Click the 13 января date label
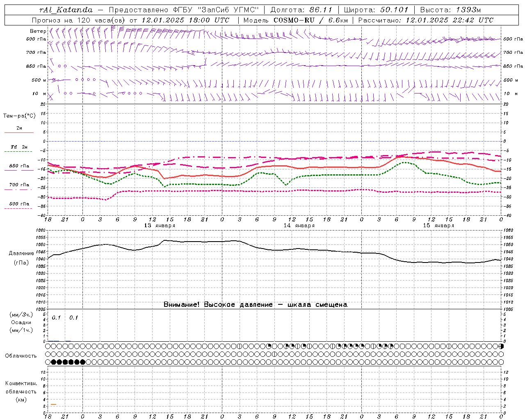Screen dimensions: 525x420 160,226
